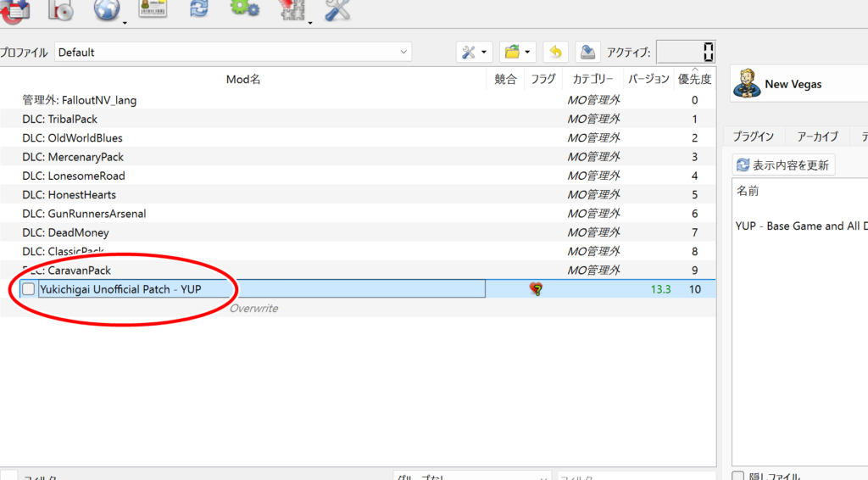Select the DLC: OldWorldBlues row
The image size is (868, 480).
tap(72, 138)
